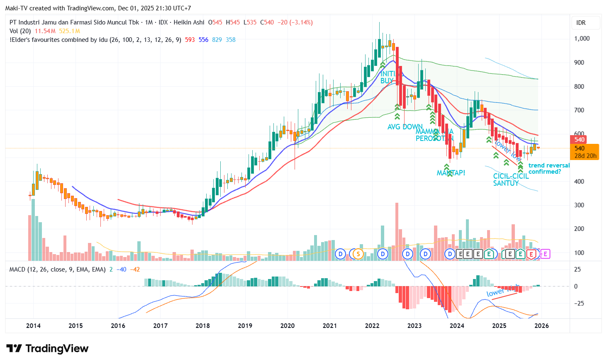The width and height of the screenshot is (607, 364).
Task: Click the 200 price axis label
Action: [579, 229]
